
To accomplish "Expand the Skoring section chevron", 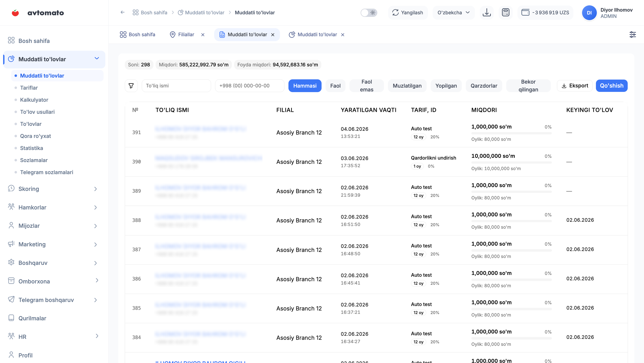I will coord(95,189).
